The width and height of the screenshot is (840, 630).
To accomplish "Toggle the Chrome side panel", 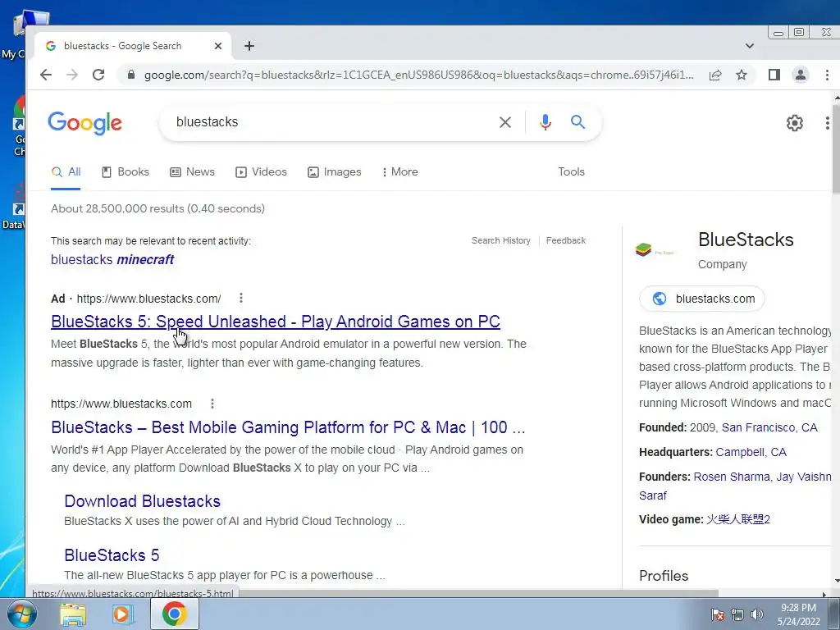I will (x=774, y=75).
